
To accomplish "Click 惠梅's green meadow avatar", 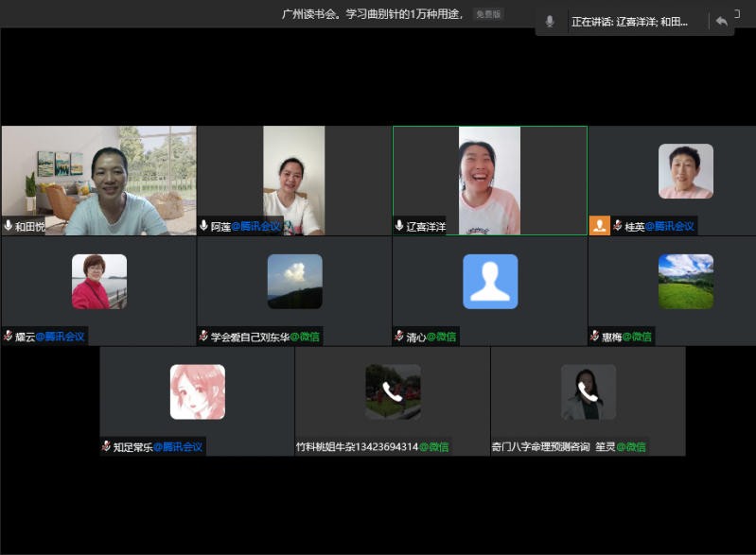I will (686, 282).
